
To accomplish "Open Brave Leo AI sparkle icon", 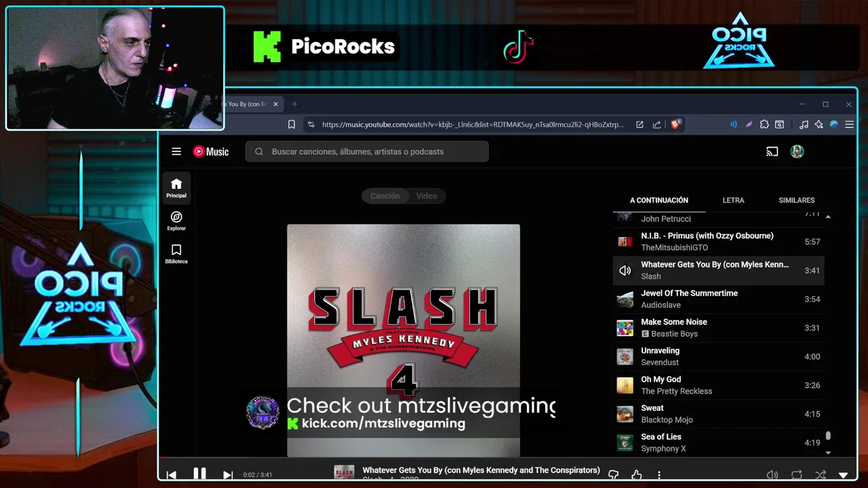I will click(x=819, y=125).
